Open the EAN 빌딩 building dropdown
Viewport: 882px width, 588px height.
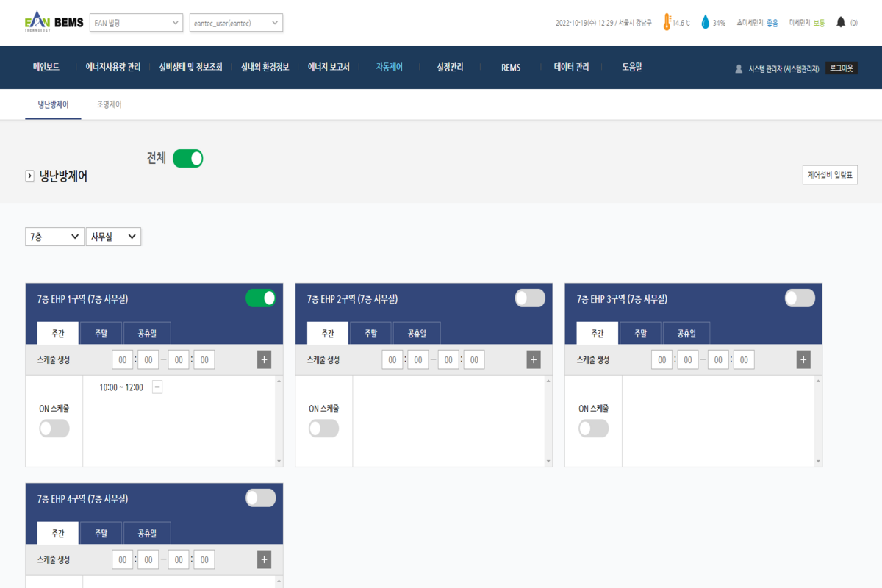click(x=136, y=23)
